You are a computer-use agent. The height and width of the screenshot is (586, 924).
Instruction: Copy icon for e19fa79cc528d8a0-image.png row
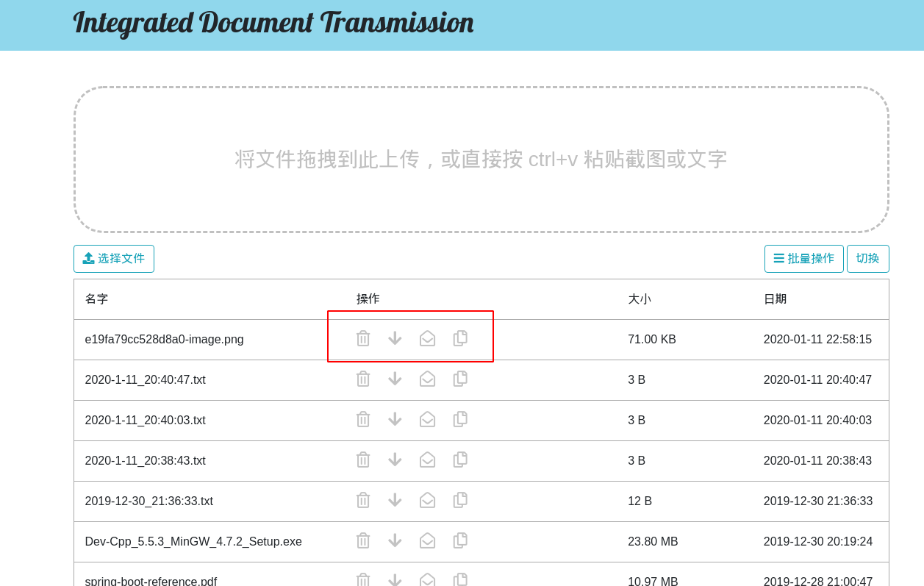[x=460, y=339]
